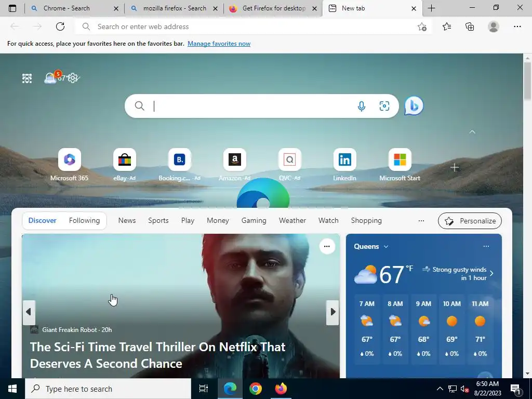Launch Google Chrome from taskbar
532x399 pixels.
coord(256,389)
